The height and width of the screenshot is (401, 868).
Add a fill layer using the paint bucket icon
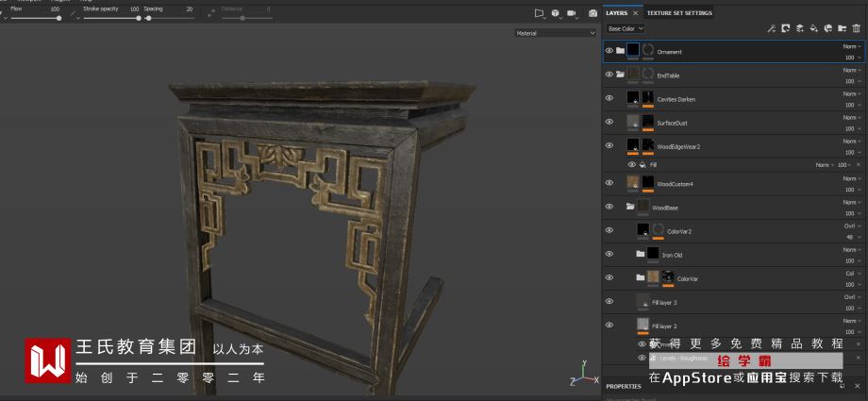coord(813,29)
